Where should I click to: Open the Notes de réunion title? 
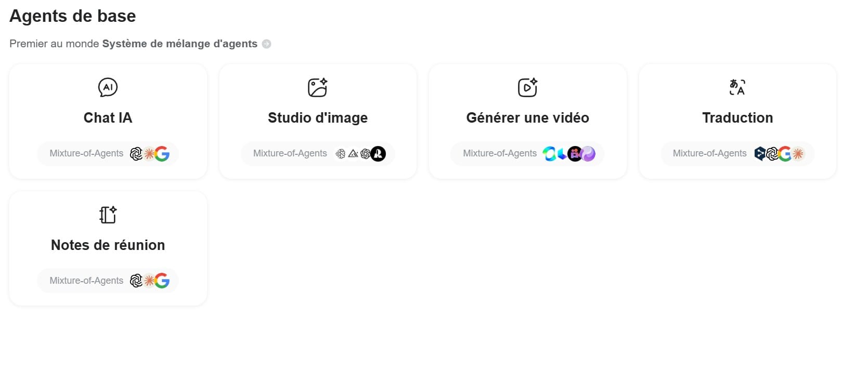click(108, 245)
